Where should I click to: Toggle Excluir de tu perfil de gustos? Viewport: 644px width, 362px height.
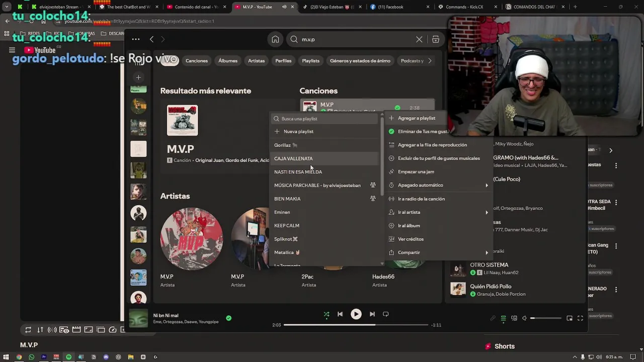click(438, 158)
